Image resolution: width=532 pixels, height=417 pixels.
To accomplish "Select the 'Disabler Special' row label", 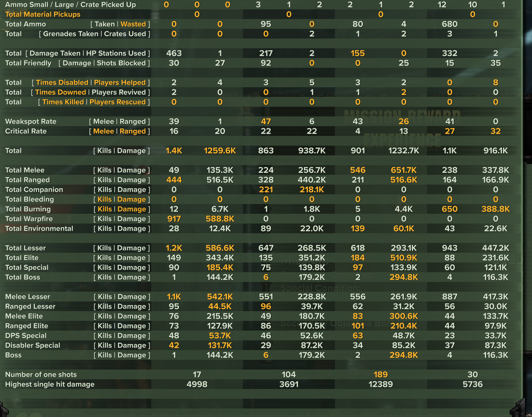I will [32, 345].
